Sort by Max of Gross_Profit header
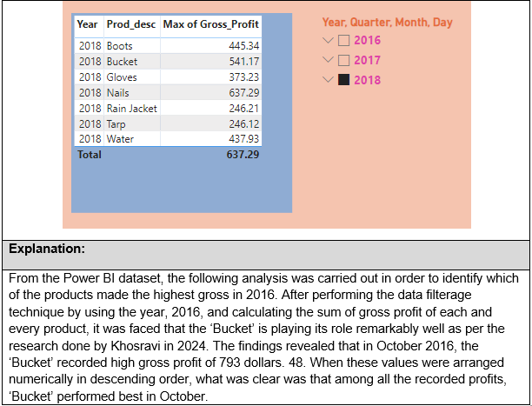The width and height of the screenshot is (532, 406). (210, 24)
